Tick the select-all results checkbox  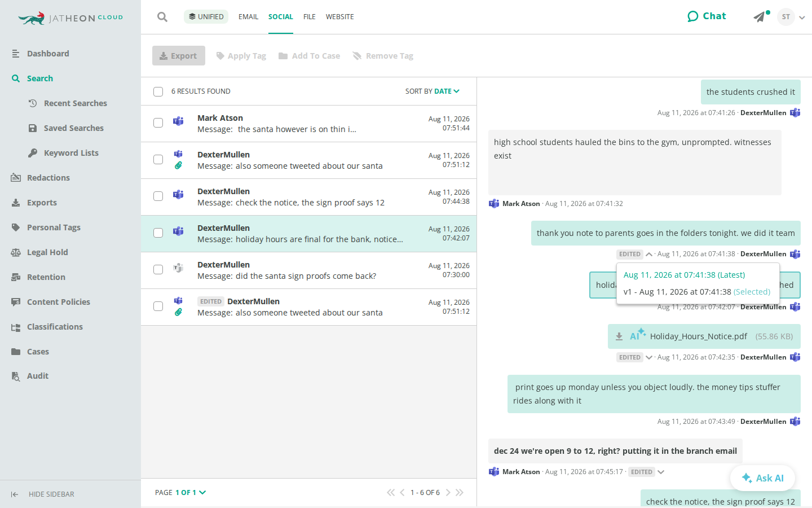(x=158, y=91)
